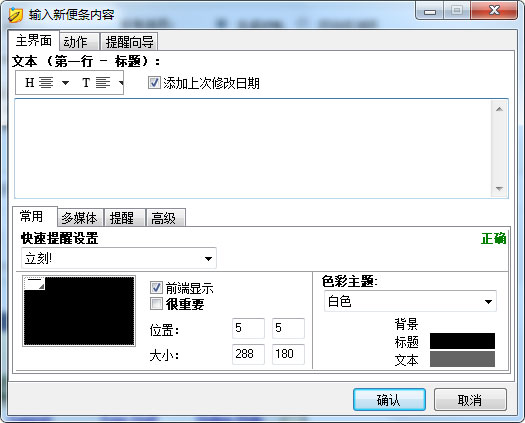
Task: Click the text alignment T icon
Action: (96, 82)
